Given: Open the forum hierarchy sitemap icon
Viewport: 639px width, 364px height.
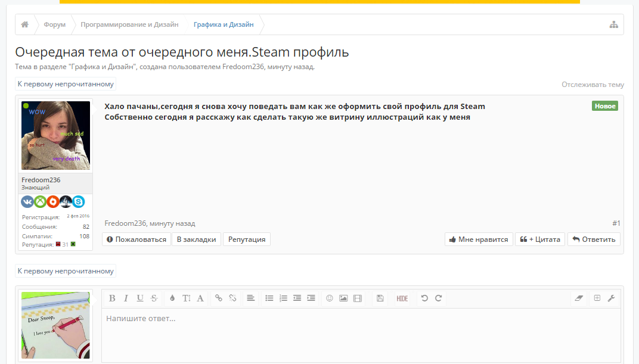Looking at the screenshot, I should 614,24.
